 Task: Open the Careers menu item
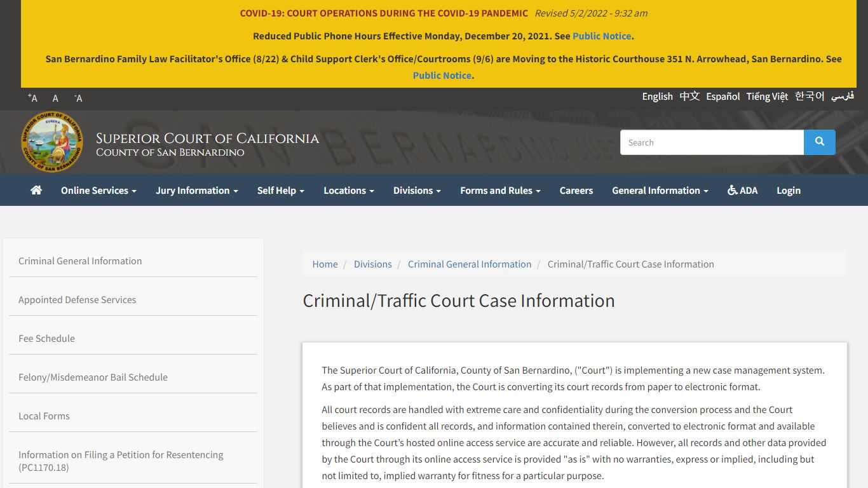[x=576, y=190]
